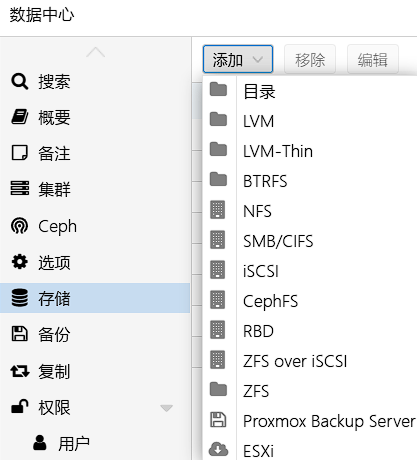Open the 概要 summary book icon
Screen dimensions: 417x460
pos(20,117)
